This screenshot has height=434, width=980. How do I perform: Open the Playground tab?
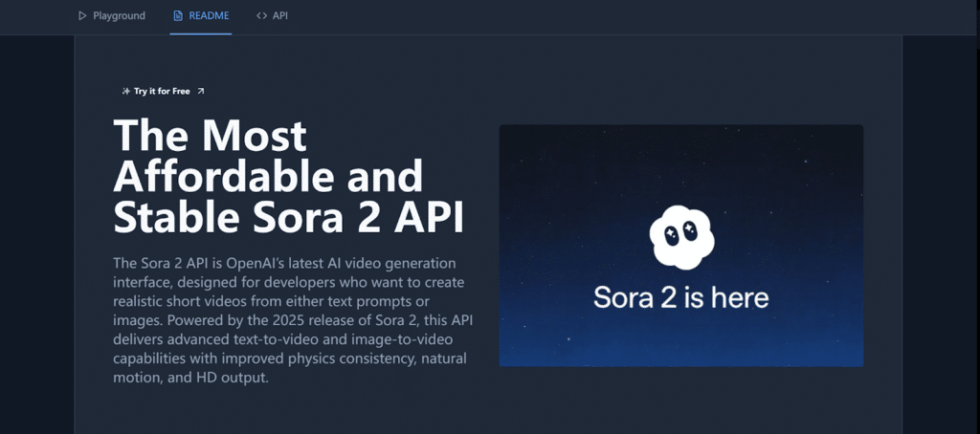pos(111,15)
